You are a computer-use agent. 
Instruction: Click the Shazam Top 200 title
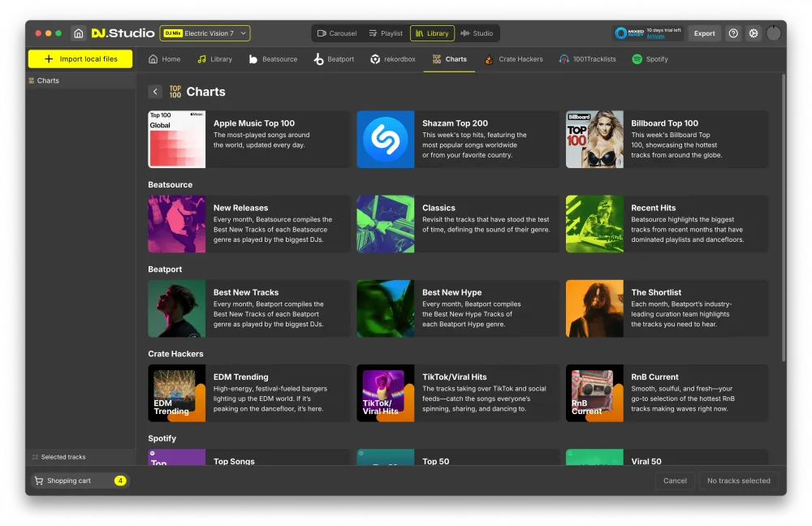point(455,123)
